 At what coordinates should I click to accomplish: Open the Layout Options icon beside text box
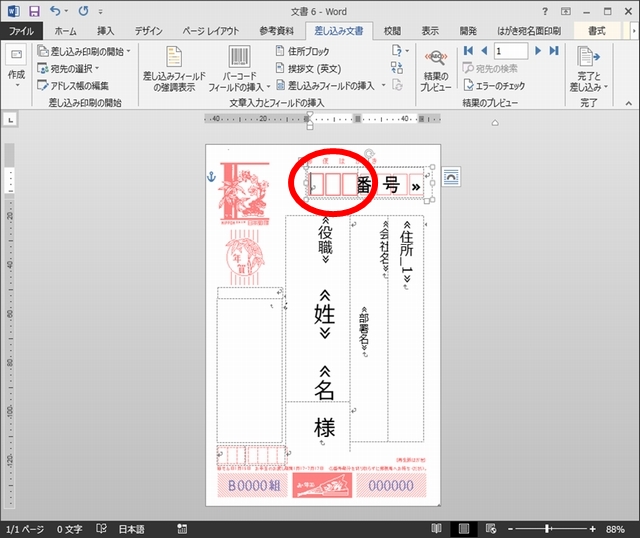[451, 177]
